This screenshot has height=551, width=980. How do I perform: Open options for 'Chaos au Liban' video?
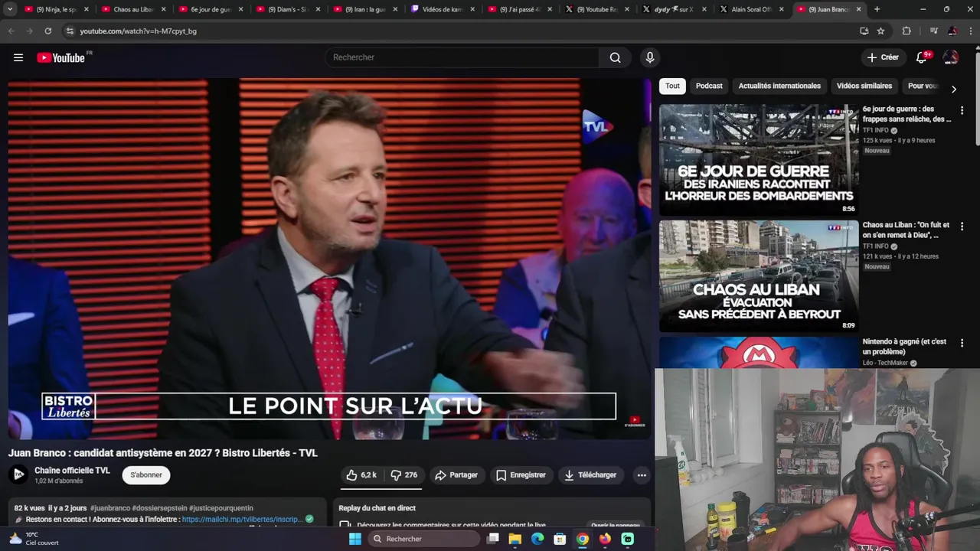coord(962,227)
